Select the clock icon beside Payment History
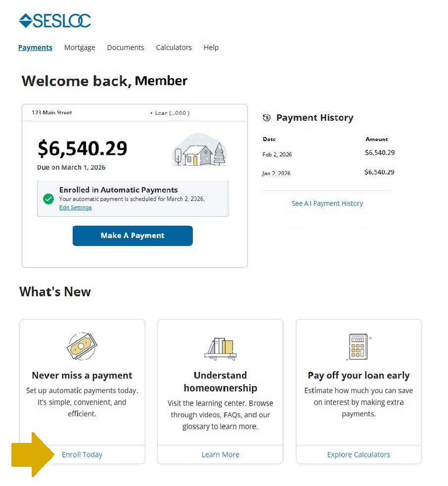 [267, 118]
